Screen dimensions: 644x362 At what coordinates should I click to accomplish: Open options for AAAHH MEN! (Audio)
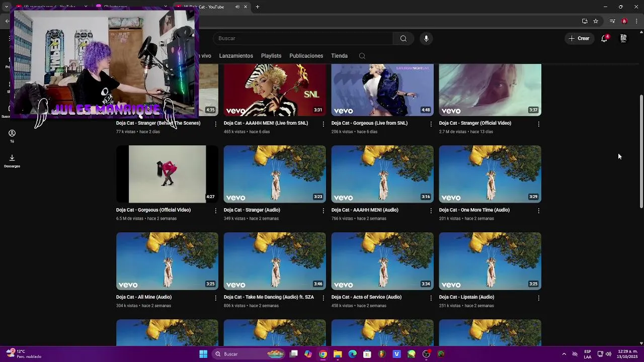point(431,211)
